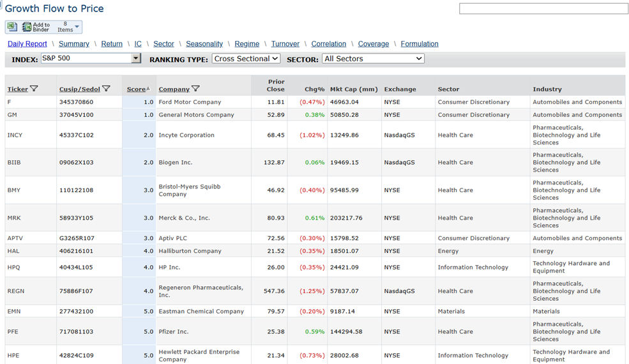Export the table to Excel icon
629x364 pixels.
(12, 27)
